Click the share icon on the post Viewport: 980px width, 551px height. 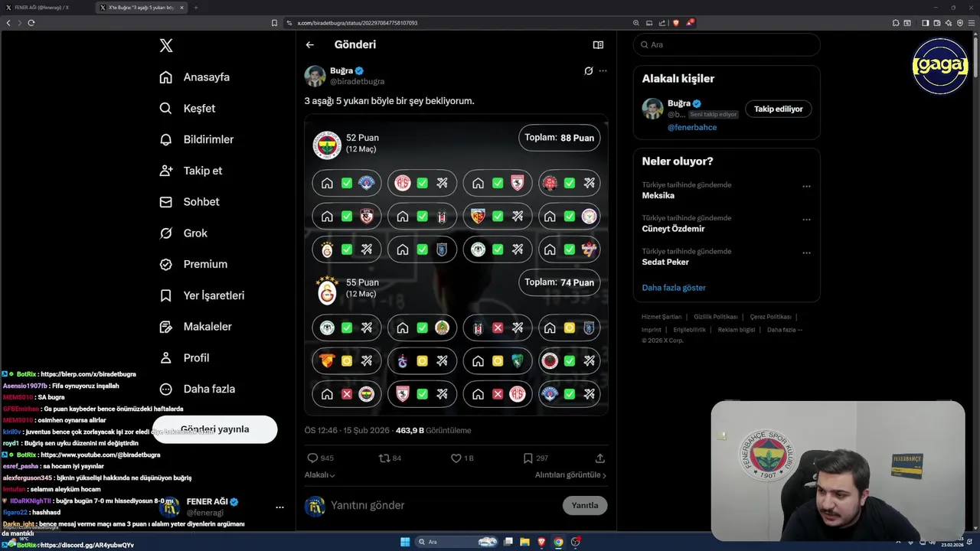[x=599, y=458]
